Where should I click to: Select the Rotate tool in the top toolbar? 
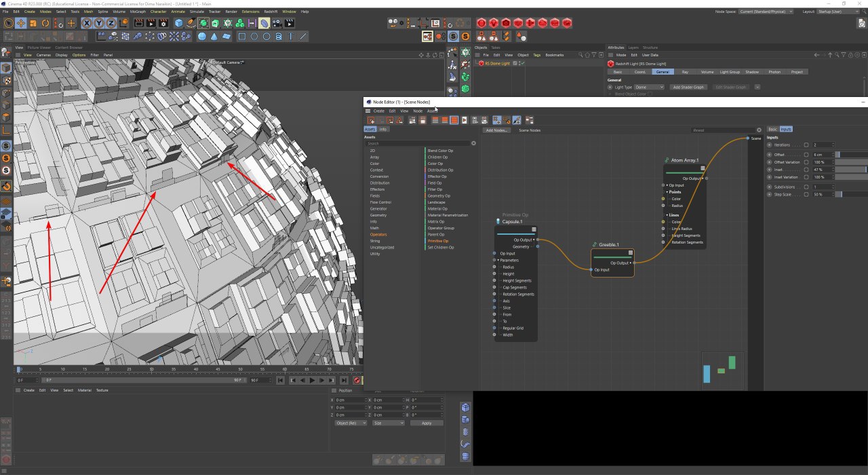(45, 23)
